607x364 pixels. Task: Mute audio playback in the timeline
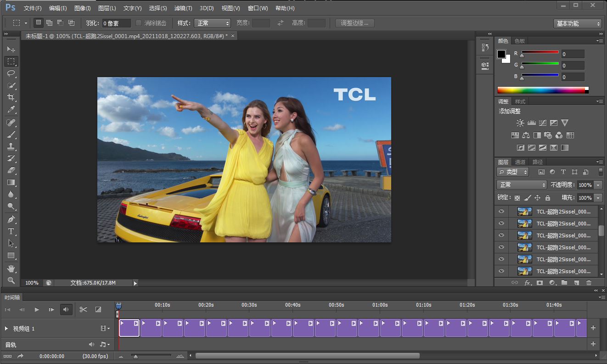pyautogui.click(x=66, y=310)
